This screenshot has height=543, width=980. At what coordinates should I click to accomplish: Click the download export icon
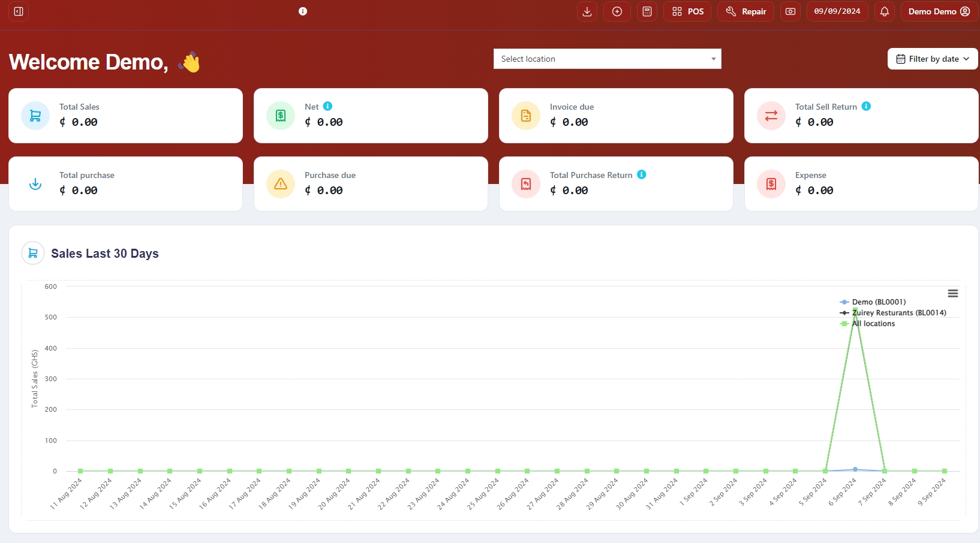[587, 11]
